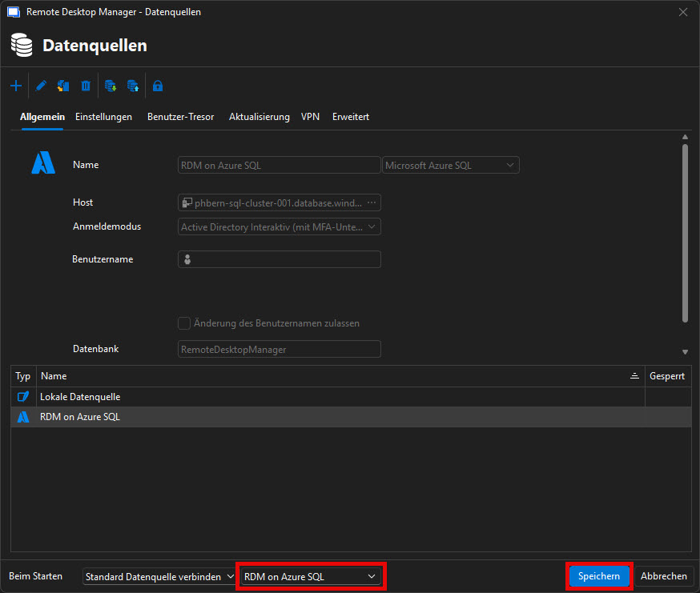Open the Microsoft Azure SQL type dropdown

(451, 165)
